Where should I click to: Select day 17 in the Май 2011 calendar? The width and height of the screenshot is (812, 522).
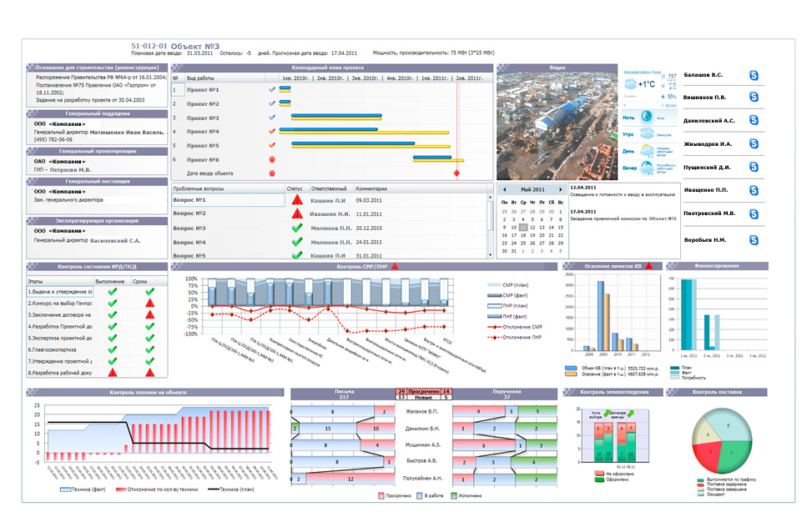pos(514,235)
